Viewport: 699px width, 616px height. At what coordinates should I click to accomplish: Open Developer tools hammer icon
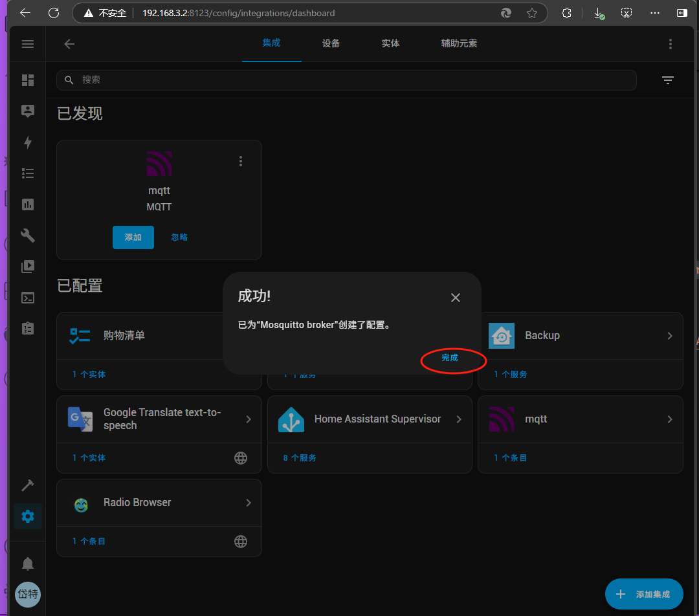pyautogui.click(x=28, y=485)
